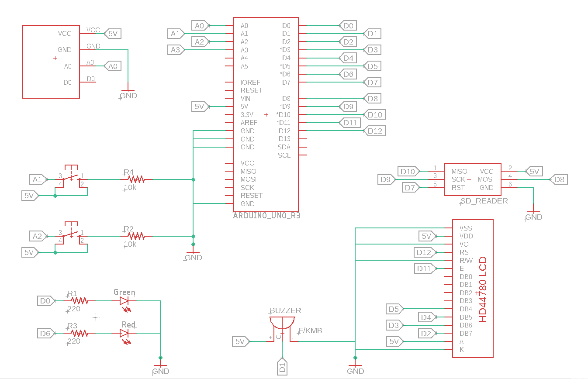Click the 5V net label at the Arduino 5V pin
This screenshot has width=588, height=379.
(x=201, y=107)
